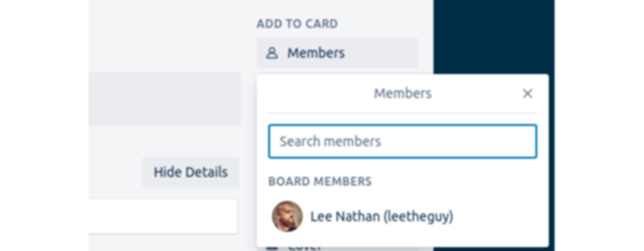Click Lee Nathan's avatar photo
The width and height of the screenshot is (644, 251).
pyautogui.click(x=287, y=216)
